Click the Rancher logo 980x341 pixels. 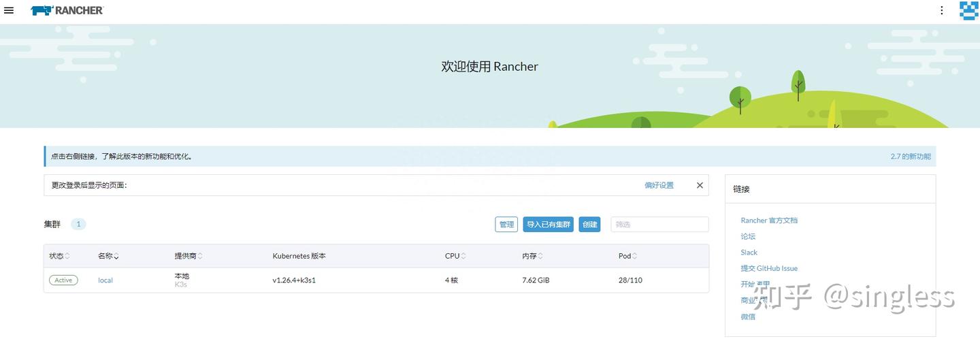tap(67, 10)
